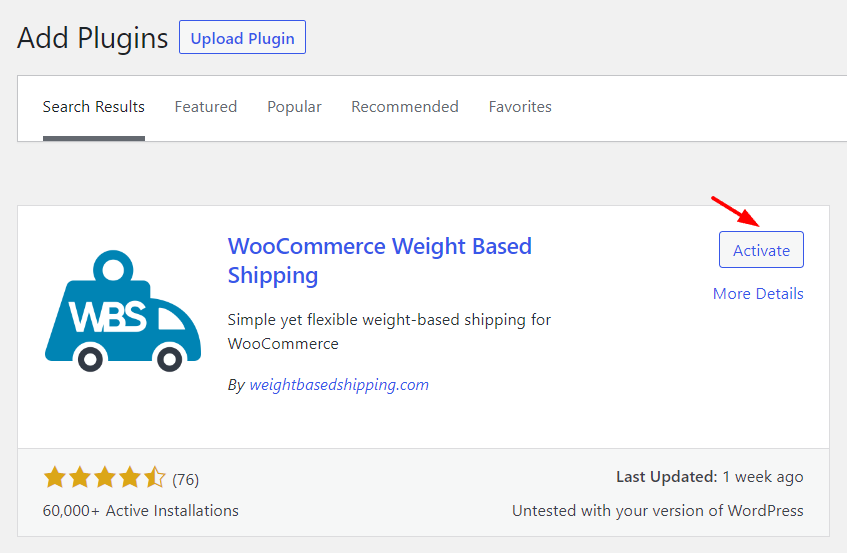Open the Favorites tab
This screenshot has height=553, width=847.
coord(520,107)
